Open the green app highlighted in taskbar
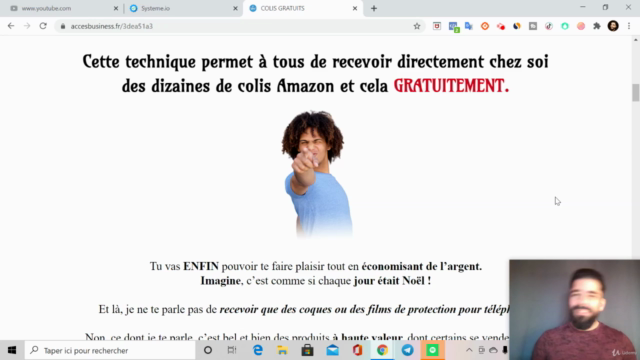 click(x=433, y=350)
